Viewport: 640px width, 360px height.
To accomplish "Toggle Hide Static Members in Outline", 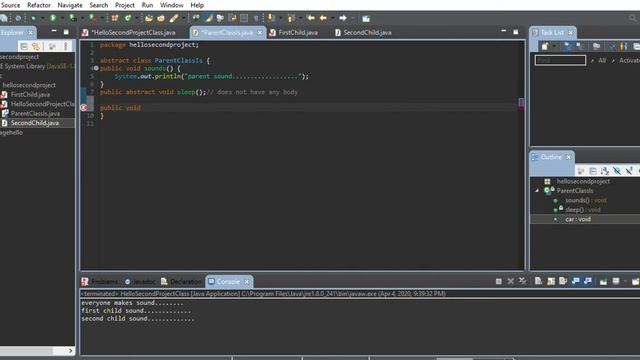I will coord(629,171).
